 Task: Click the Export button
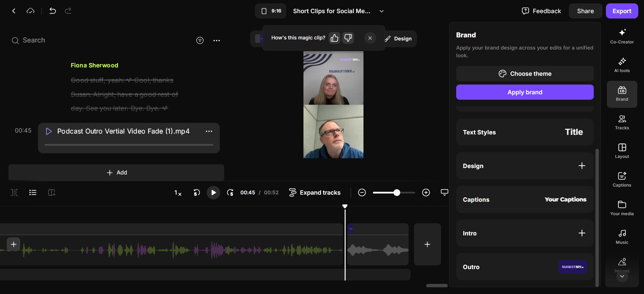point(622,11)
